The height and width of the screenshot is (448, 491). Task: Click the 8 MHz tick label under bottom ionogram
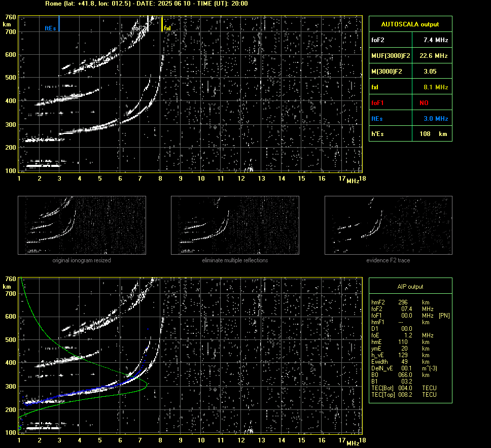[160, 440]
